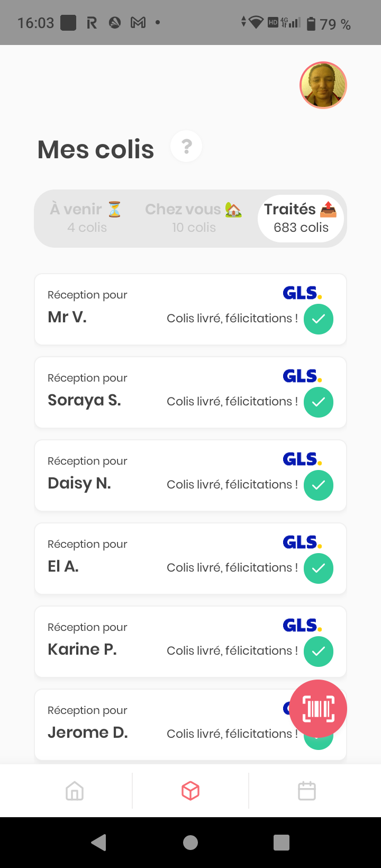Select the Traités 683 colis tab

301,218
